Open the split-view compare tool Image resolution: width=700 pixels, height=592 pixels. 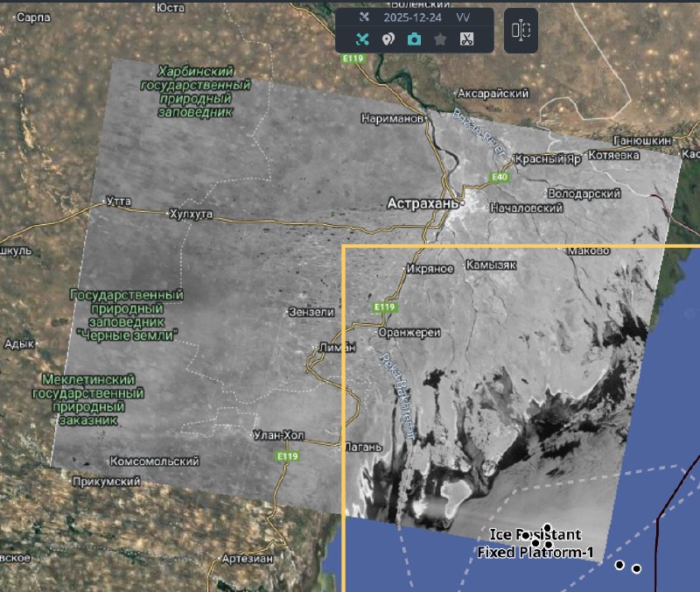coord(521,31)
